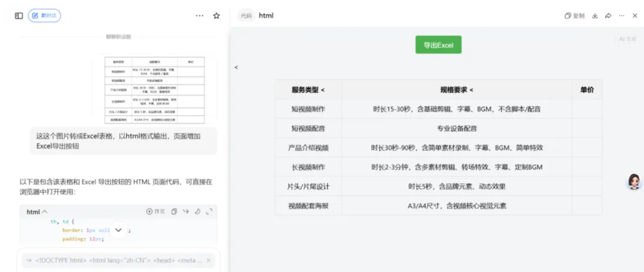The height and width of the screenshot is (272, 644).
Task: Open the chat more-options ellipsis
Action: (x=199, y=16)
